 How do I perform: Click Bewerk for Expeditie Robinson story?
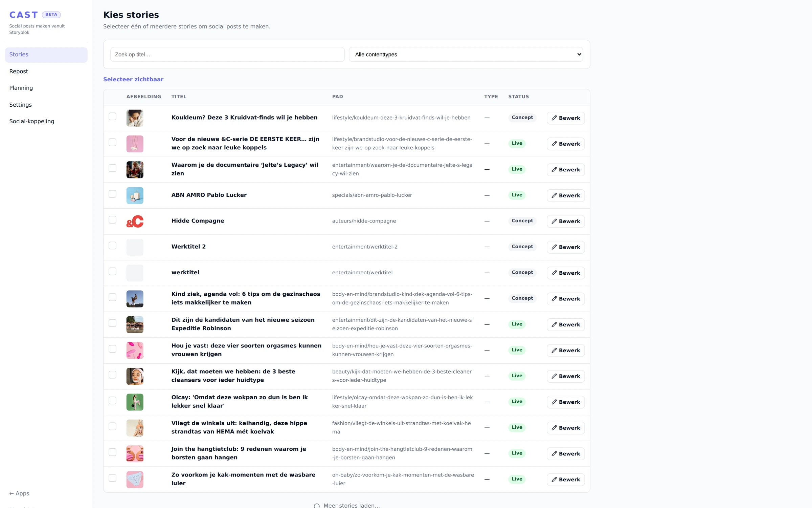click(565, 324)
